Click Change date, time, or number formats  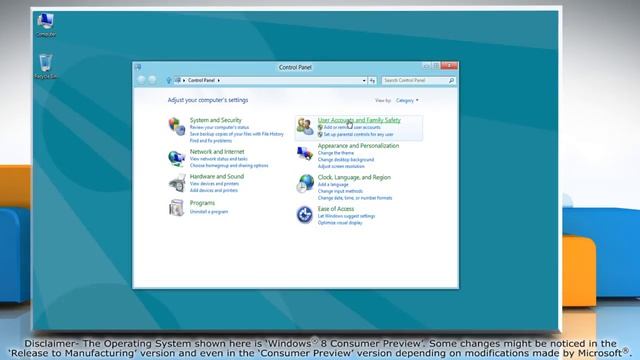coord(355,198)
